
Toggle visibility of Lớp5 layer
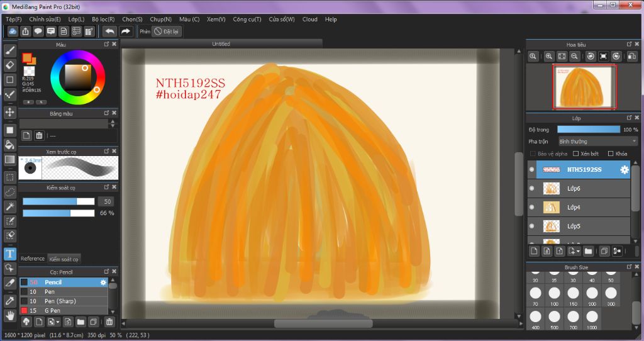[x=532, y=226]
